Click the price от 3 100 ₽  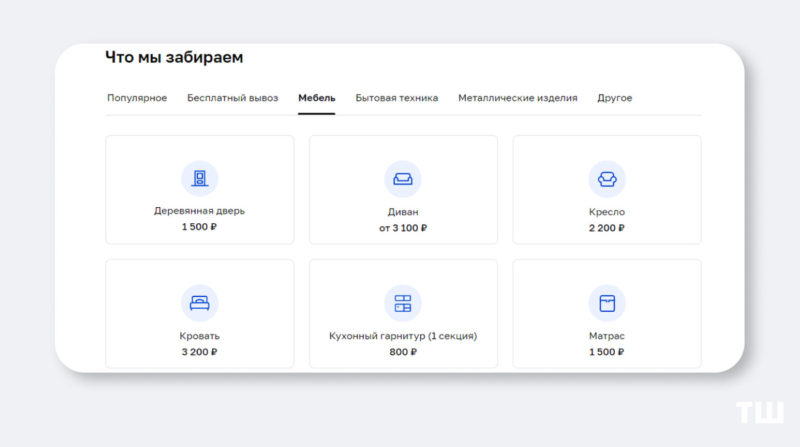pos(403,228)
